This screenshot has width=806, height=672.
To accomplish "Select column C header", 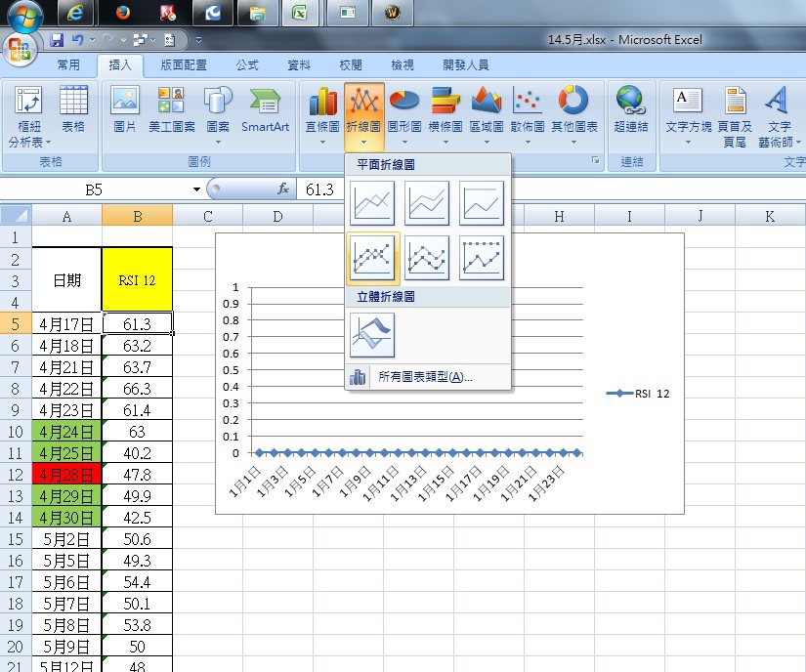I will [x=208, y=216].
